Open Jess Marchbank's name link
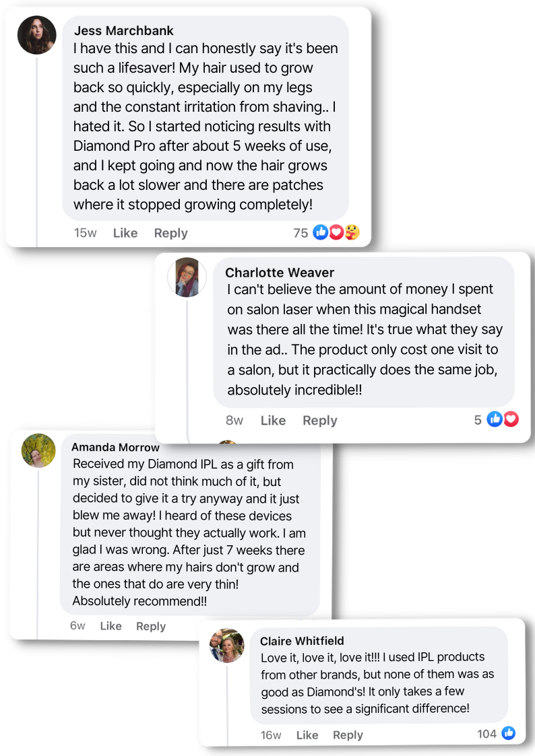 [x=123, y=31]
